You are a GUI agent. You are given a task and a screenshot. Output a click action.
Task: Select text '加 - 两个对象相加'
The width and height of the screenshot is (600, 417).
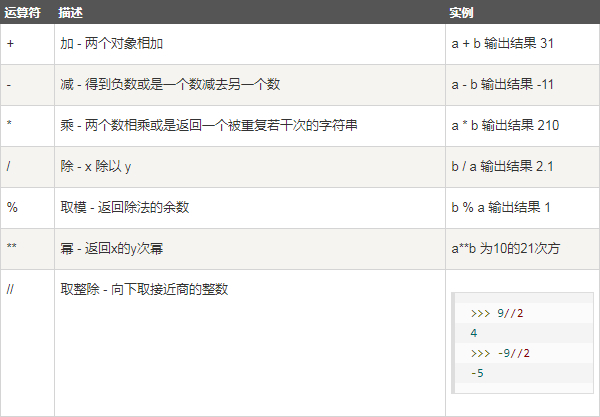(x=112, y=44)
